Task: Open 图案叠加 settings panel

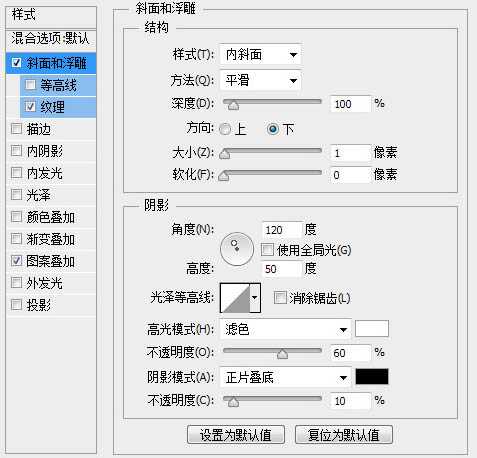Action: tap(51, 261)
